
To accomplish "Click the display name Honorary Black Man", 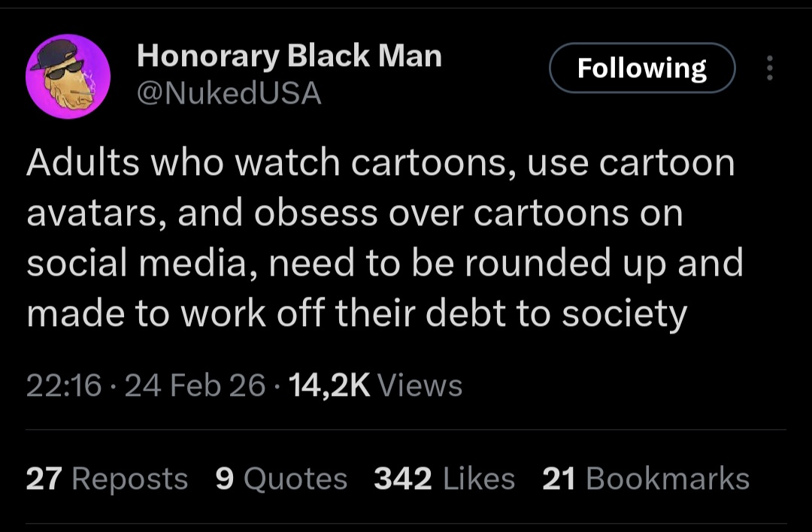I will [289, 56].
